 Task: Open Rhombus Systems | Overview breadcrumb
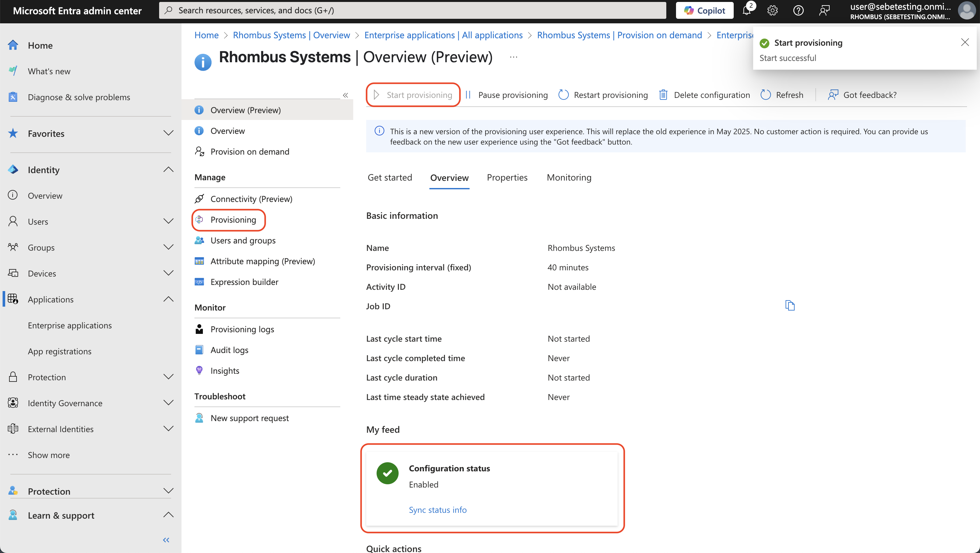pyautogui.click(x=291, y=35)
